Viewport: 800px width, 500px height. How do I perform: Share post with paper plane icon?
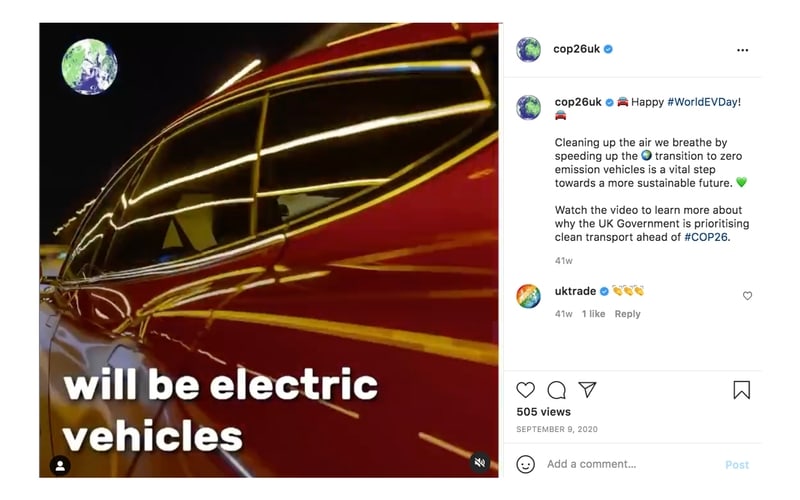[587, 390]
